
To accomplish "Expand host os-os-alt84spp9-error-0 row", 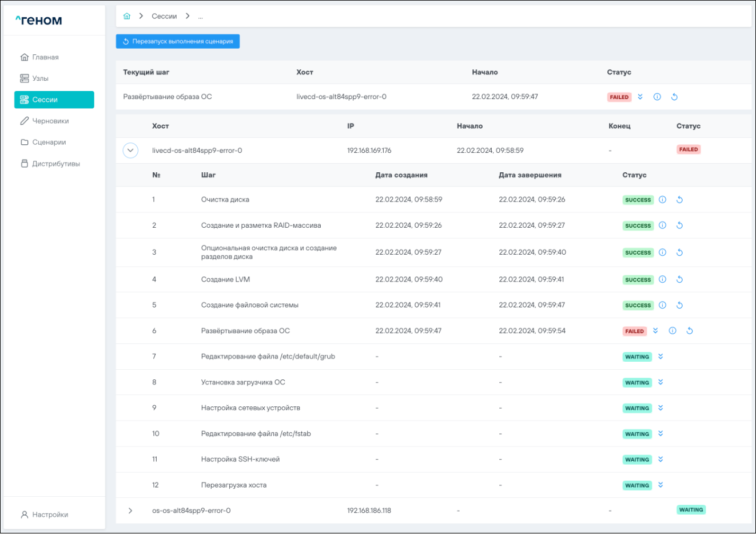I will [x=130, y=511].
